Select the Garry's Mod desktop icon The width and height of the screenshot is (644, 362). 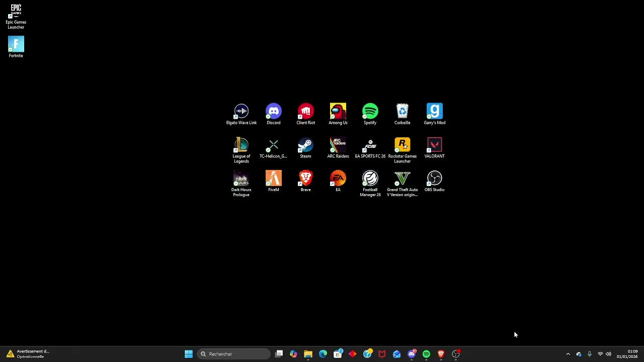(x=434, y=114)
